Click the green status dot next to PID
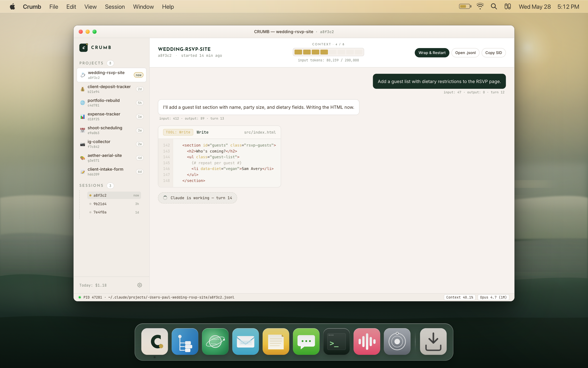Viewport: 588px width, 368px height. pyautogui.click(x=80, y=297)
